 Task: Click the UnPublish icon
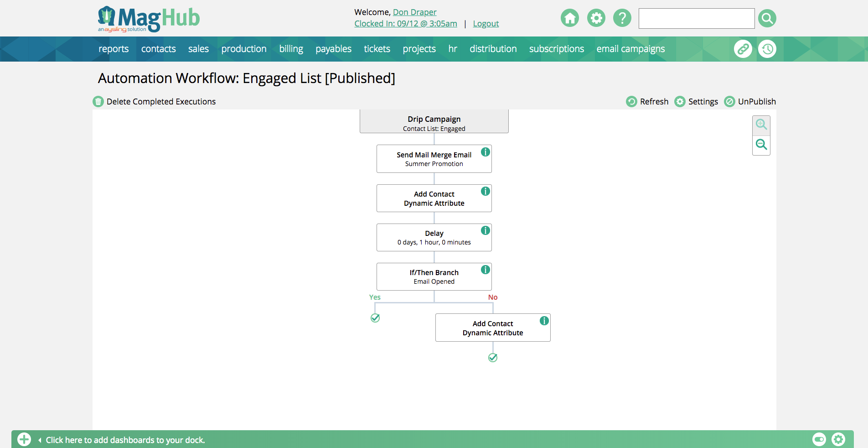[x=729, y=101]
